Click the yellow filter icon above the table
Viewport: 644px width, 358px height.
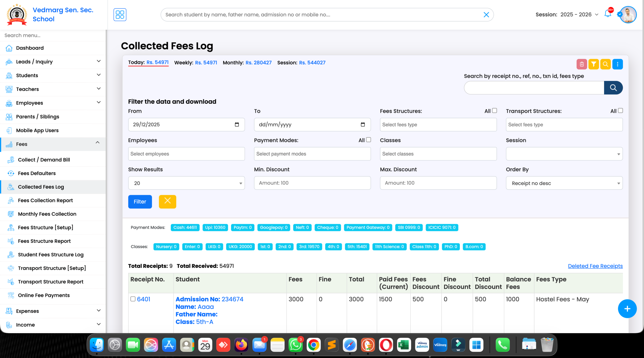coord(594,64)
